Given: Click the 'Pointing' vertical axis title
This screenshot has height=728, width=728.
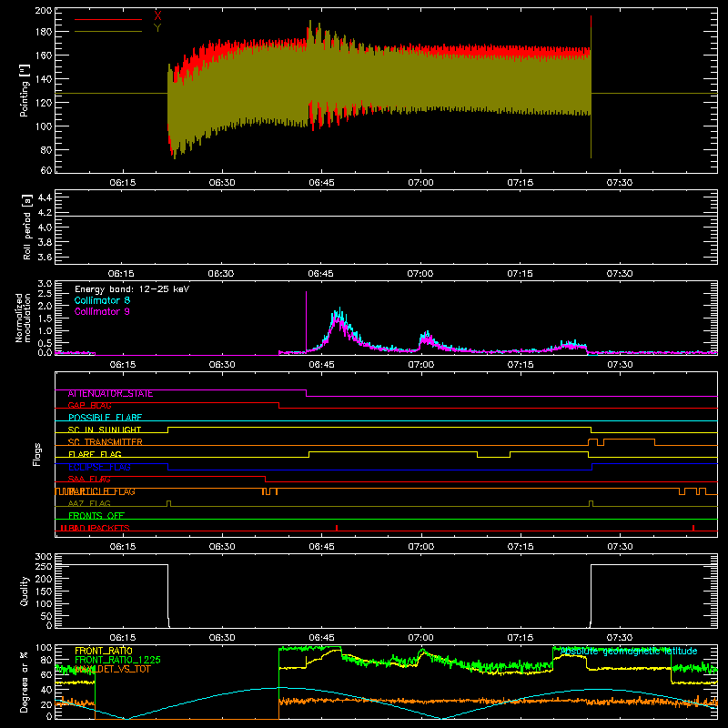Looking at the screenshot, I should (25, 91).
